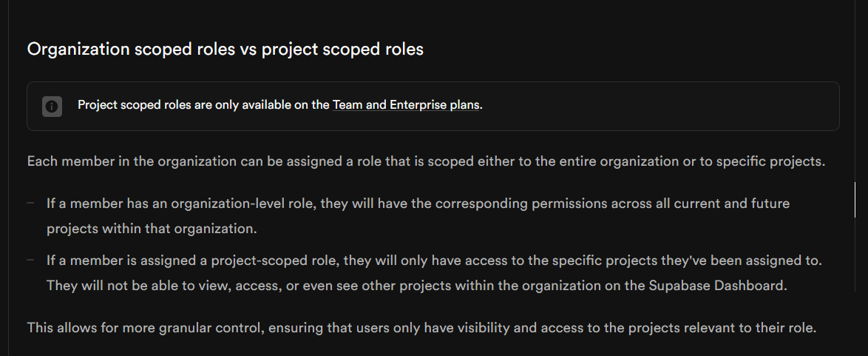868x356 pixels.
Task: Open the Team and Enterprise plans link
Action: point(406,105)
